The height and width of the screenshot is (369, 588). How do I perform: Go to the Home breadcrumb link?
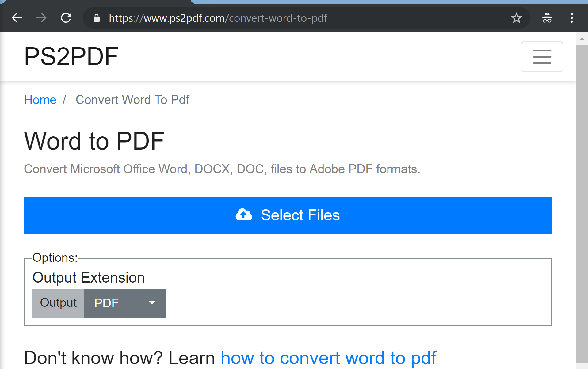pos(40,100)
